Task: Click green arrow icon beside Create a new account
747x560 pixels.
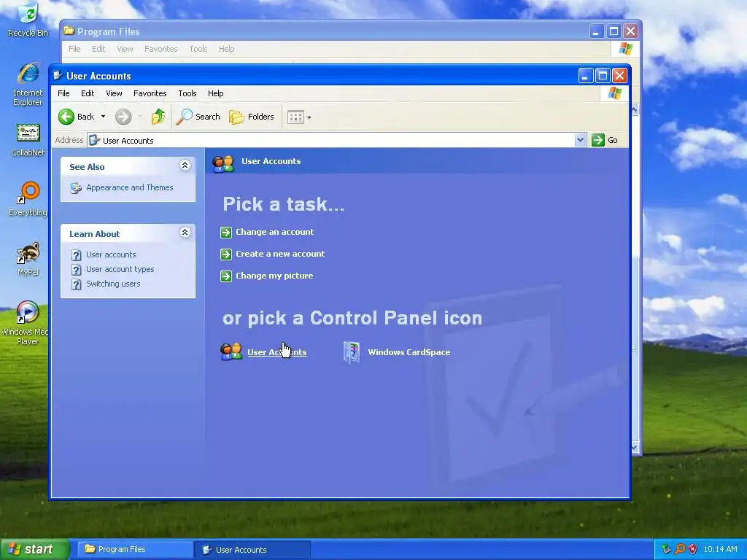Action: coord(226,254)
